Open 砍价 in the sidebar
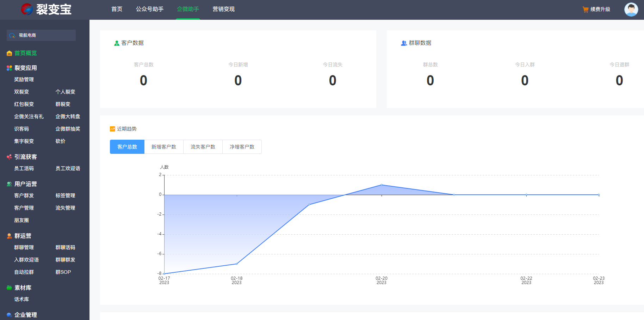Image resolution: width=644 pixels, height=320 pixels. coord(61,141)
